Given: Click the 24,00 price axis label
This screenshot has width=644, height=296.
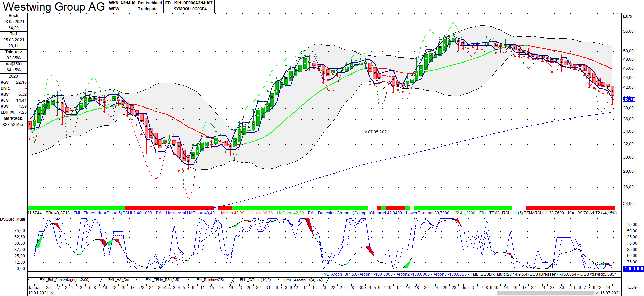Looking at the screenshot, I should [628, 204].
